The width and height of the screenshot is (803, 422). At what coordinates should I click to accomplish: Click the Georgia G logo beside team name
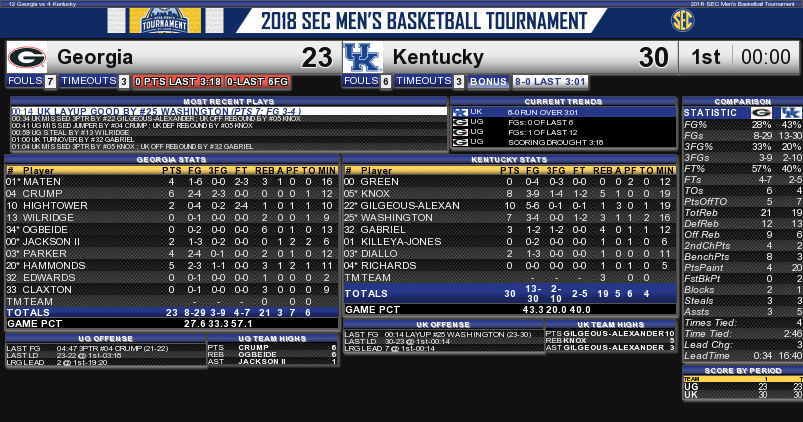(27, 57)
